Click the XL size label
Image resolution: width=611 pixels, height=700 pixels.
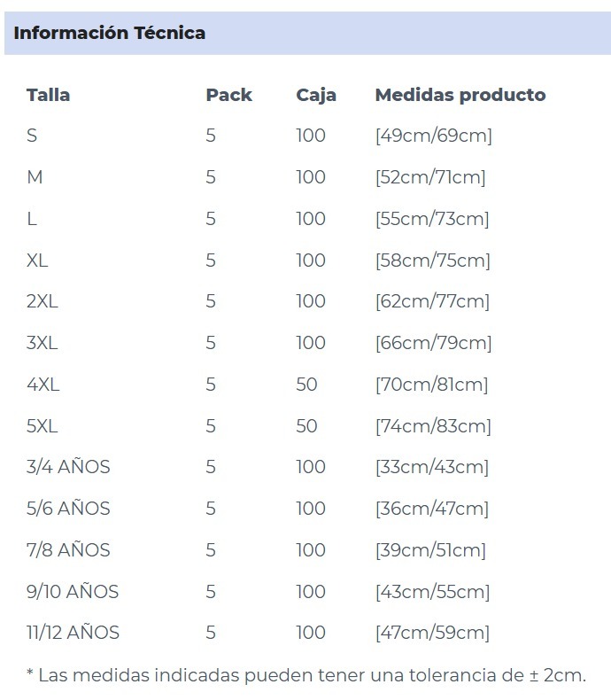37,260
